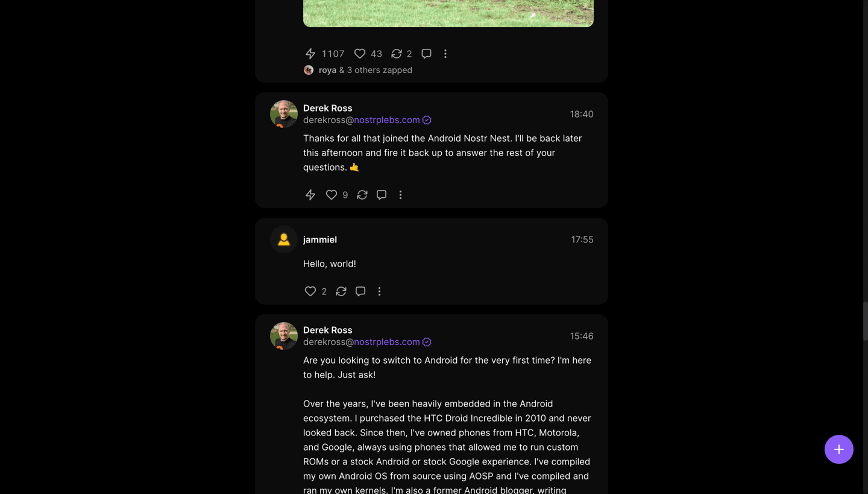Click the page scrollbar thumb
This screenshot has height=494, width=868.
(864, 321)
